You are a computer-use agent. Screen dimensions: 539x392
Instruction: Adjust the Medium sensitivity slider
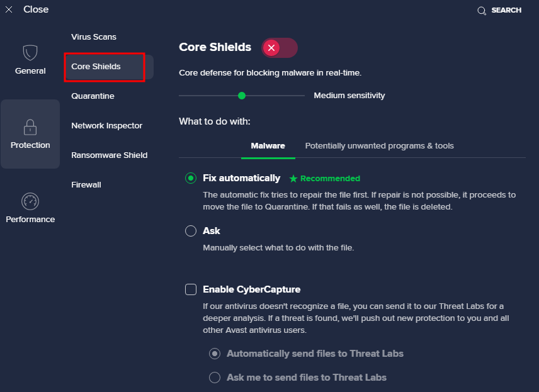(241, 95)
